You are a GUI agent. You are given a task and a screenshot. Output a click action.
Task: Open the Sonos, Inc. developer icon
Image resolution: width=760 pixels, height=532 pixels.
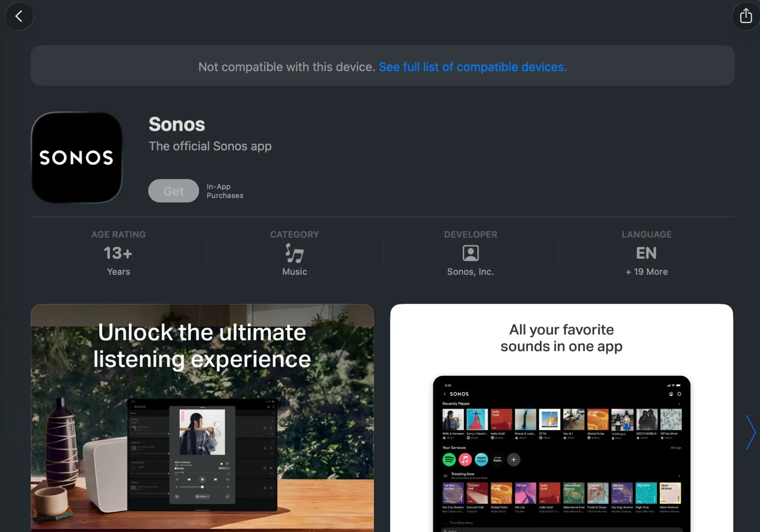pyautogui.click(x=470, y=253)
